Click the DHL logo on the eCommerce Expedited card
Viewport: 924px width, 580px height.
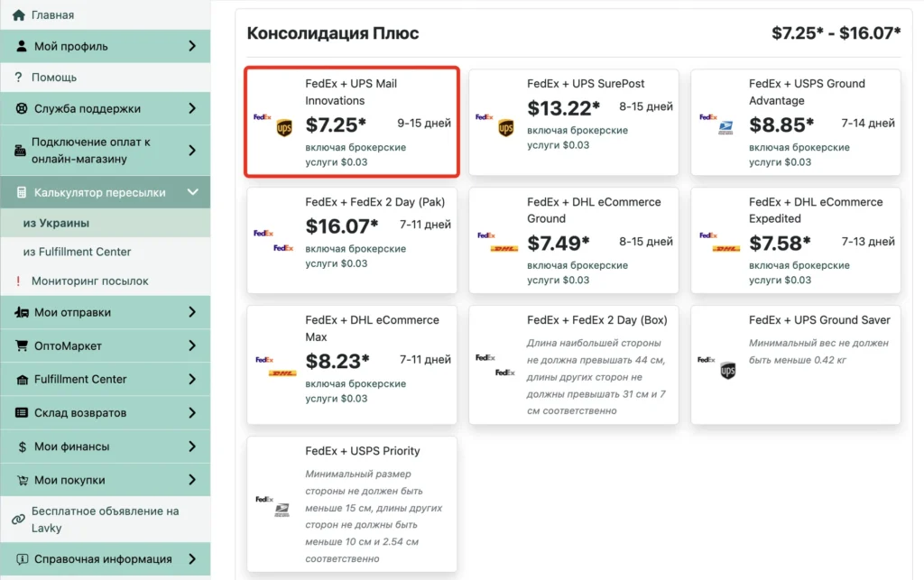726,249
